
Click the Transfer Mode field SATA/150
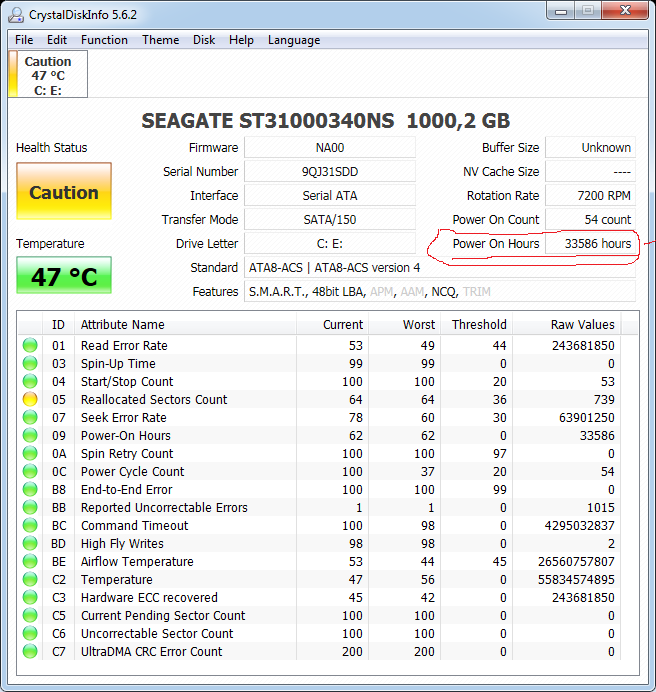(330, 219)
